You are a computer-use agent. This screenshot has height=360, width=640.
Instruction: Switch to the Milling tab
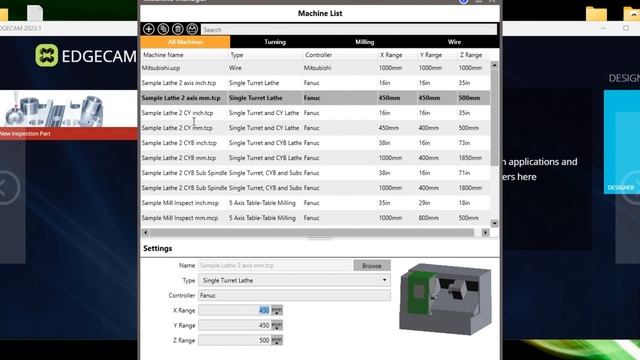coord(364,42)
